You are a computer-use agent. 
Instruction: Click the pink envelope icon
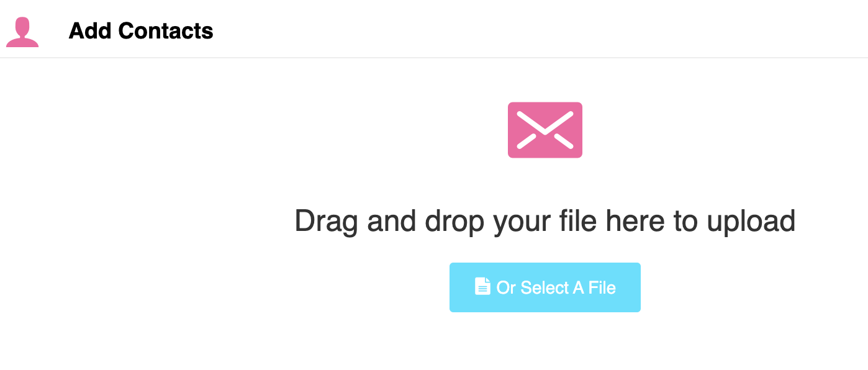click(x=545, y=130)
